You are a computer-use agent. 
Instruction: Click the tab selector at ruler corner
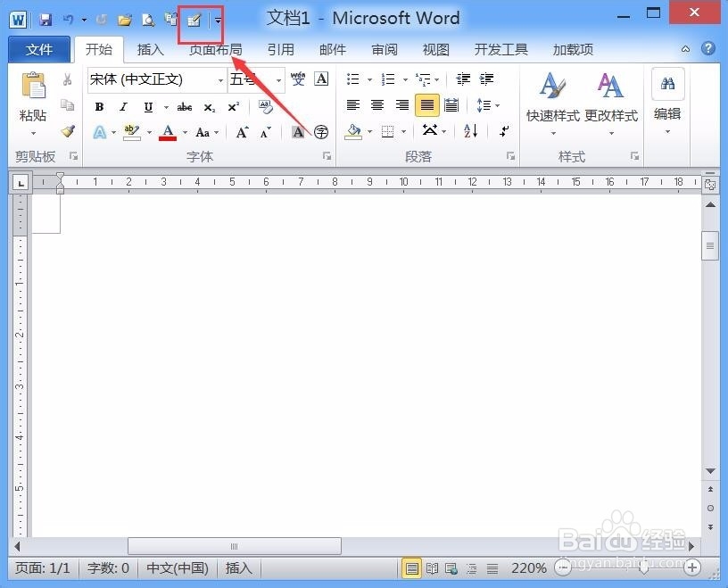(x=21, y=184)
